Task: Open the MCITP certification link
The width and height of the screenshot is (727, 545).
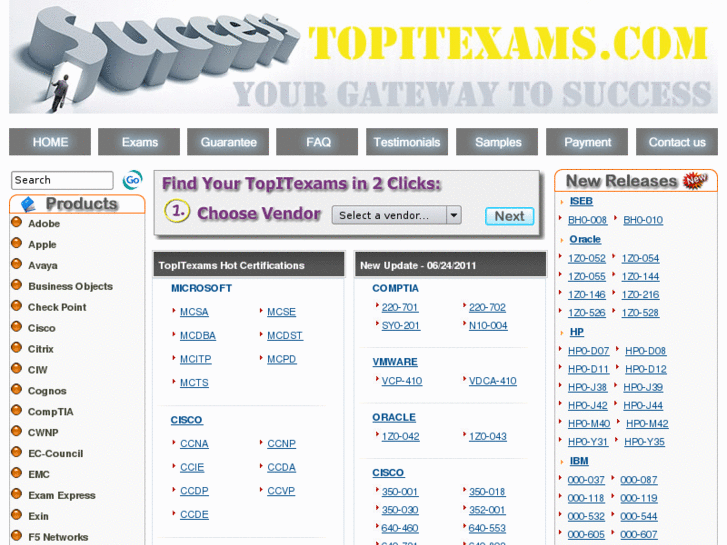Action: click(195, 359)
